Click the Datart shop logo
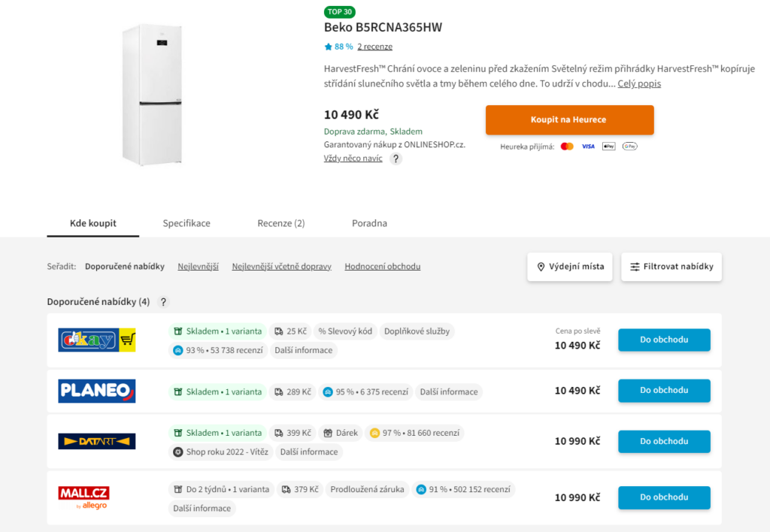 (97, 441)
